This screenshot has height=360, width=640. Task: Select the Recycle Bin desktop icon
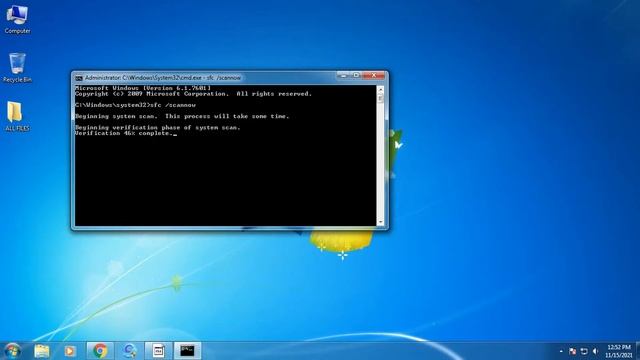click(17, 68)
